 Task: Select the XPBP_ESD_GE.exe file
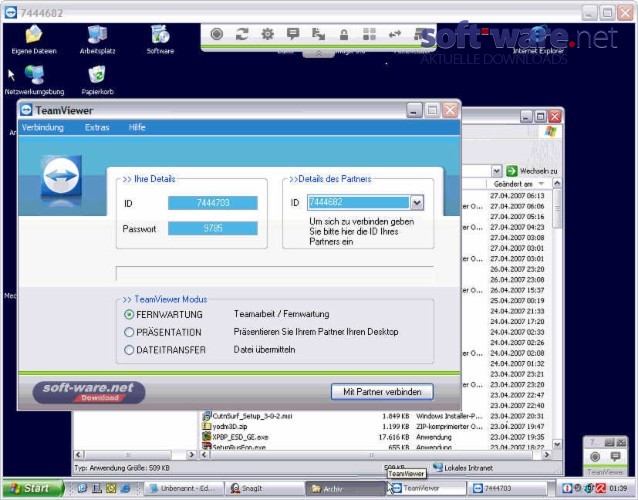coord(236,437)
